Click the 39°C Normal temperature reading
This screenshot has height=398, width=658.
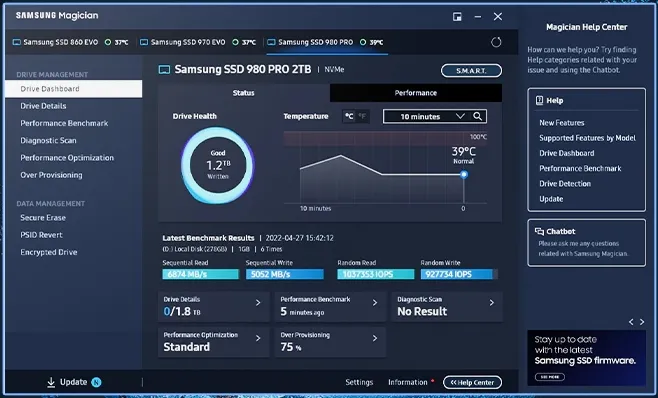coord(464,155)
